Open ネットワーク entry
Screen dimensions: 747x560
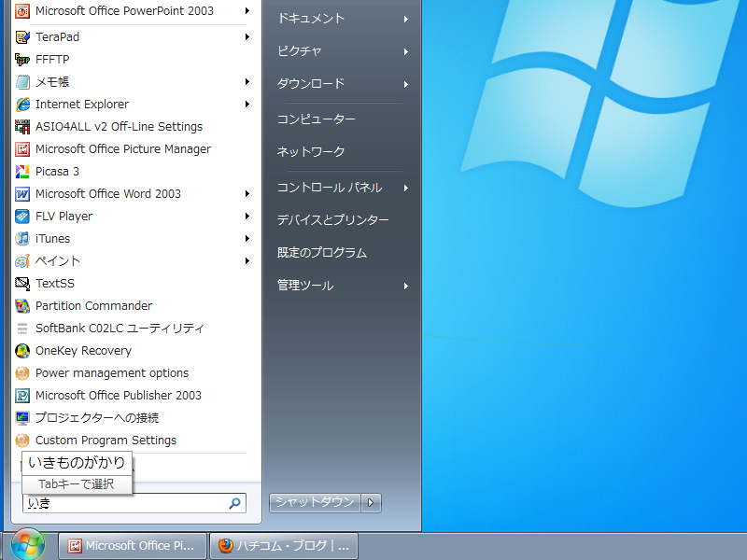pyautogui.click(x=311, y=151)
